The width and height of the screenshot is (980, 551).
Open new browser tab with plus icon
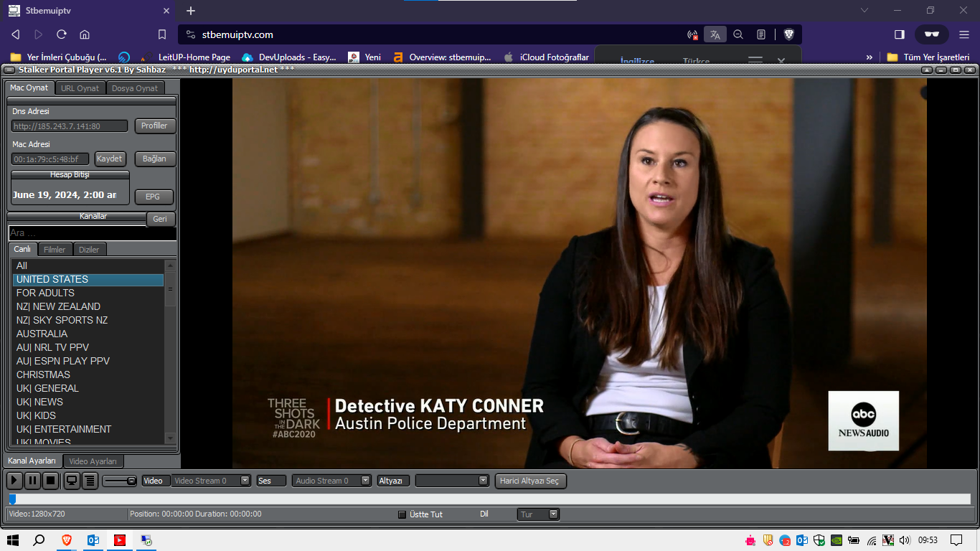pos(190,11)
